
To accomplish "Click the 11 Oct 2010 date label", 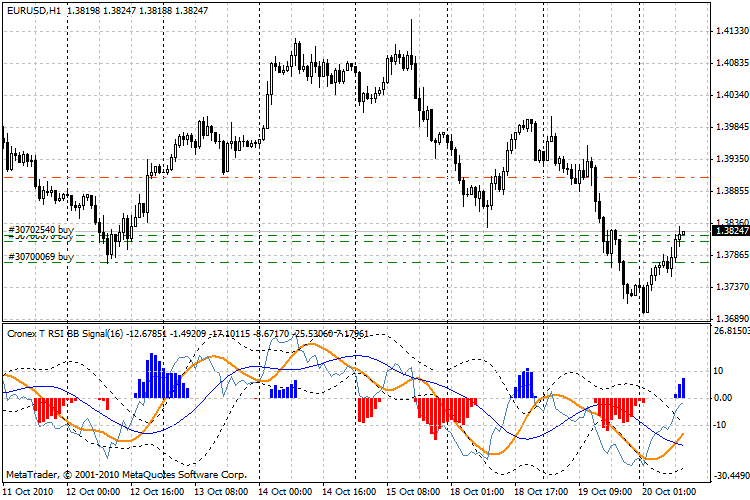I will 27,492.
